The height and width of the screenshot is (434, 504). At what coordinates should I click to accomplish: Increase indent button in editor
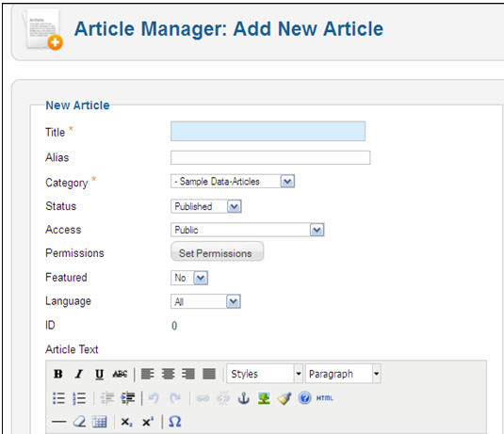[127, 398]
